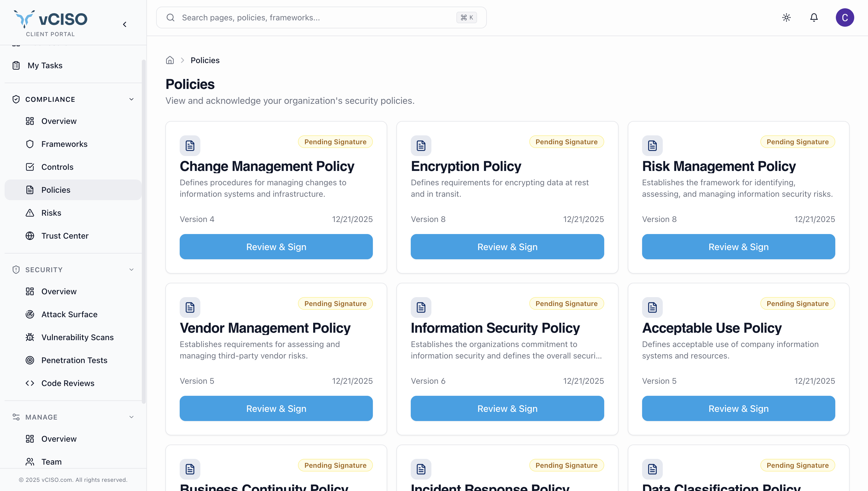This screenshot has width=868, height=491.
Task: Click the Change Management Policy document icon
Action: point(190,146)
